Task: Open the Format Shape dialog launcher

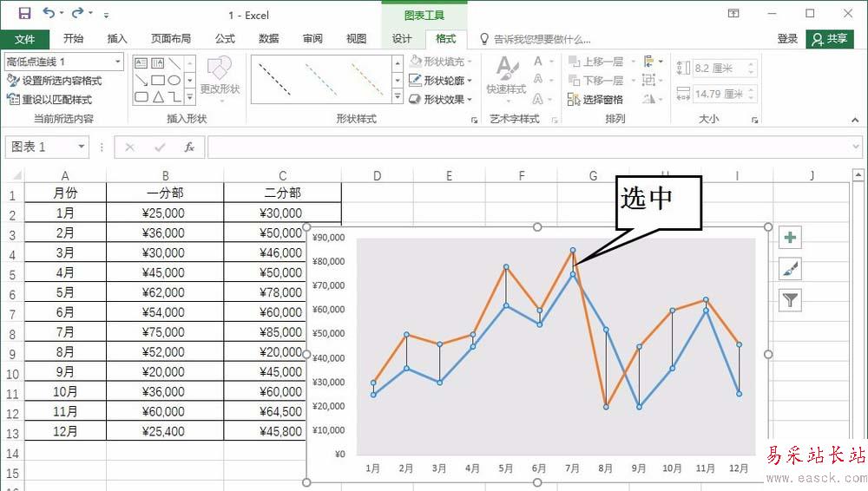Action: coord(475,120)
